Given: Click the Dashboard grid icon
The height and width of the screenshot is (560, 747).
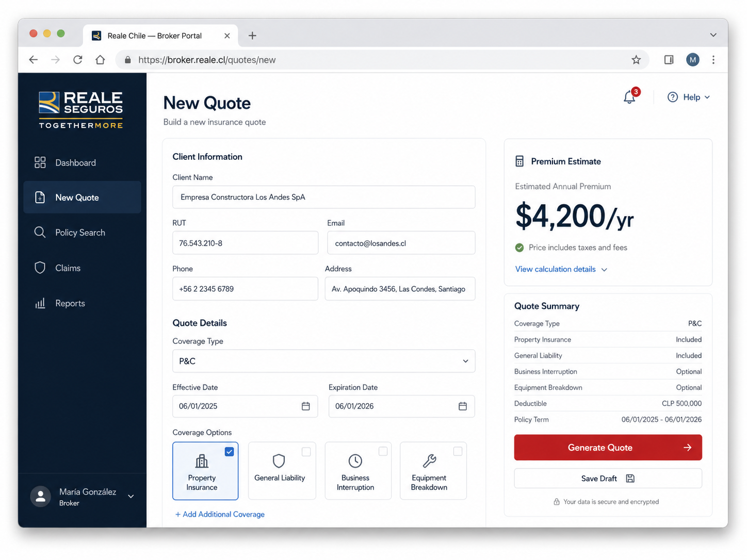Looking at the screenshot, I should click(x=40, y=162).
